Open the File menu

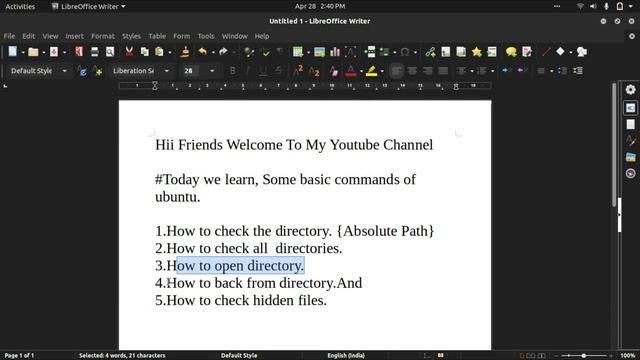tap(9, 36)
